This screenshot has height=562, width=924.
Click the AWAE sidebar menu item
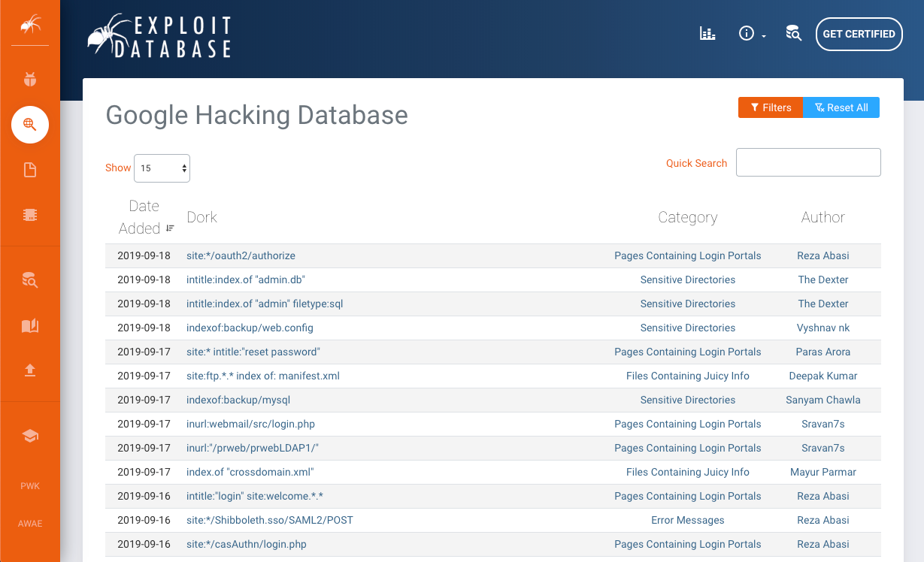pyautogui.click(x=30, y=524)
